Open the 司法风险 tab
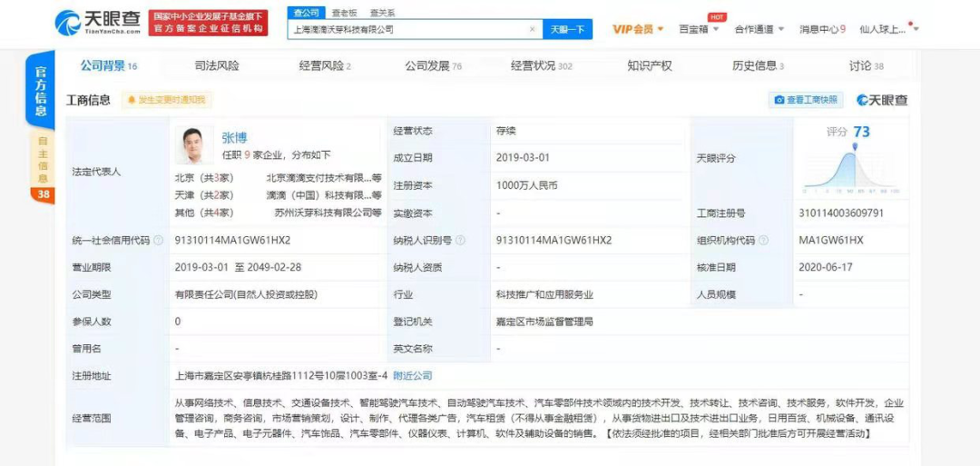The height and width of the screenshot is (466, 980). [x=216, y=65]
